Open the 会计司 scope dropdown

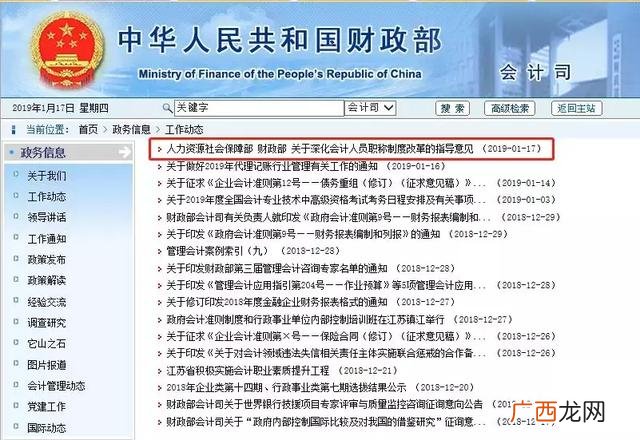370,108
